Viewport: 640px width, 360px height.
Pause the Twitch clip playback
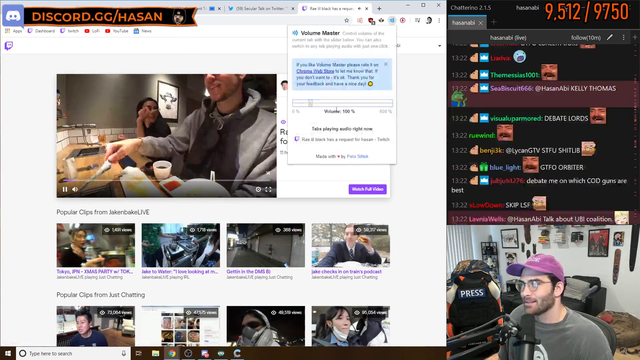pos(65,189)
